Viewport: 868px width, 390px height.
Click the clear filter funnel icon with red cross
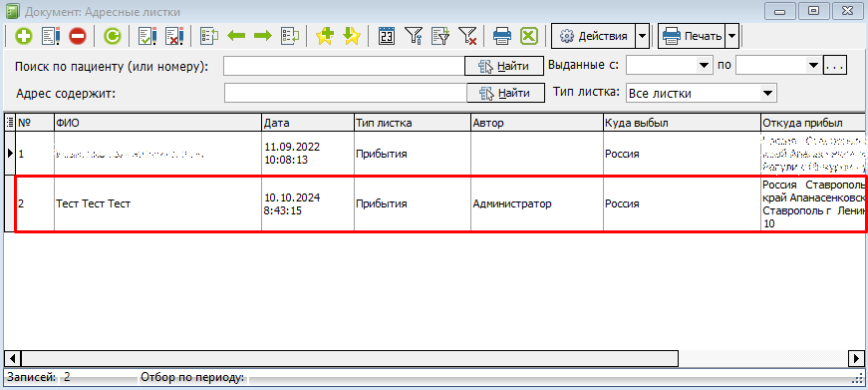(x=467, y=37)
